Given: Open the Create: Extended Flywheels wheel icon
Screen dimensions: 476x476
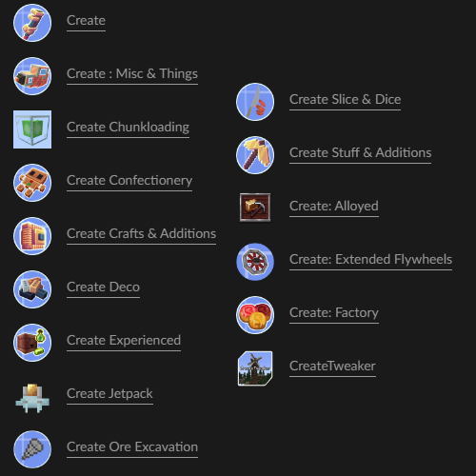Looking at the screenshot, I should (255, 262).
